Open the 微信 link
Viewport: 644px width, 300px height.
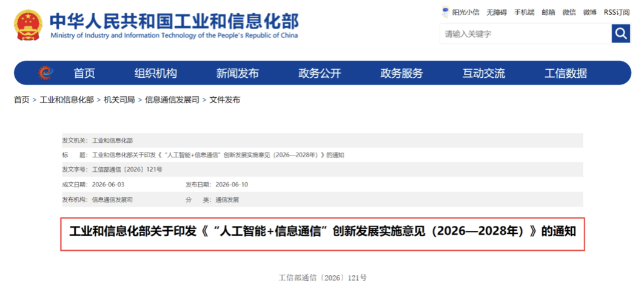click(x=569, y=12)
